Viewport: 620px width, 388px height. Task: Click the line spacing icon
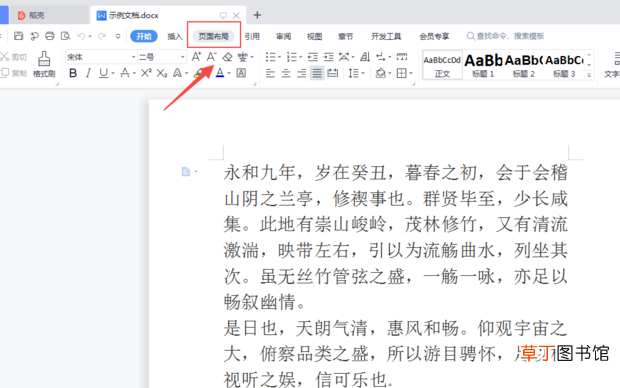tap(353, 73)
